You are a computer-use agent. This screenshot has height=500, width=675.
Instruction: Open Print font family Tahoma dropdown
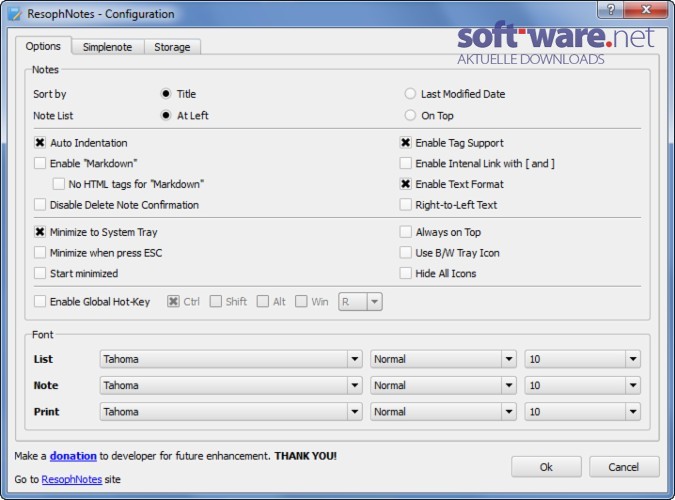[x=231, y=411]
